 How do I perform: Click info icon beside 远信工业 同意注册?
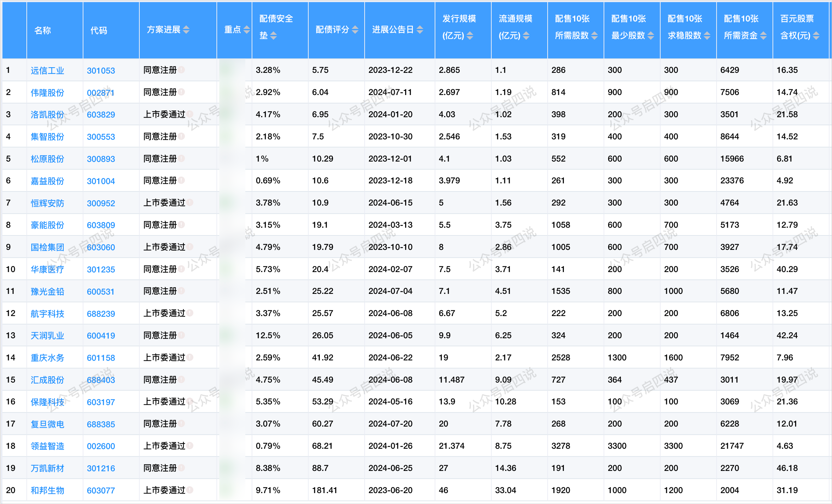(x=181, y=70)
